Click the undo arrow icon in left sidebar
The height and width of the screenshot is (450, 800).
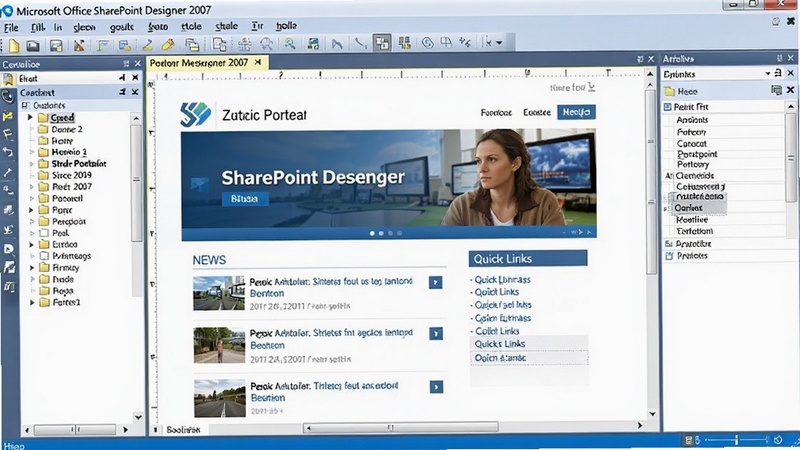coord(8,152)
